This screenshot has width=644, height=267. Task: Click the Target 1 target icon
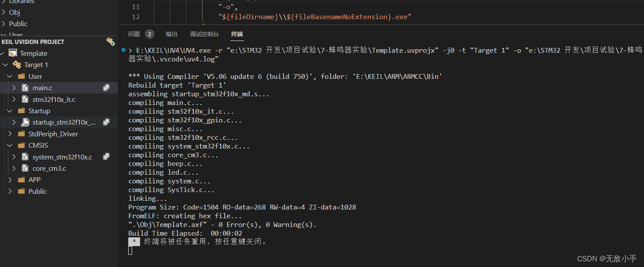(x=17, y=65)
